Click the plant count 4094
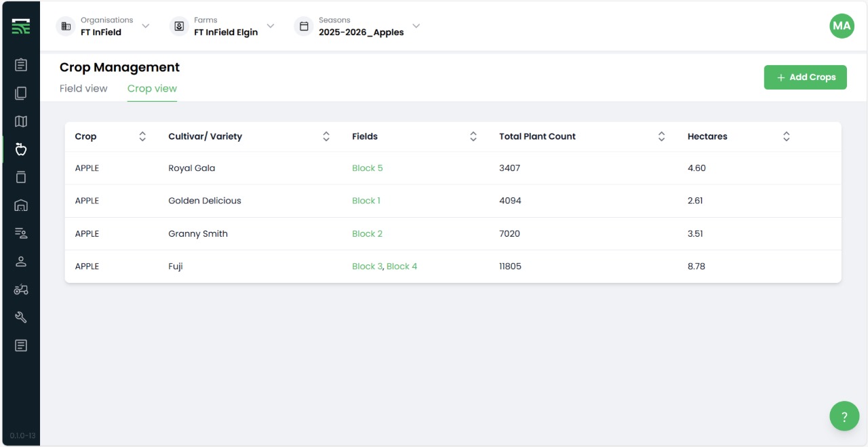868x447 pixels. pos(511,201)
